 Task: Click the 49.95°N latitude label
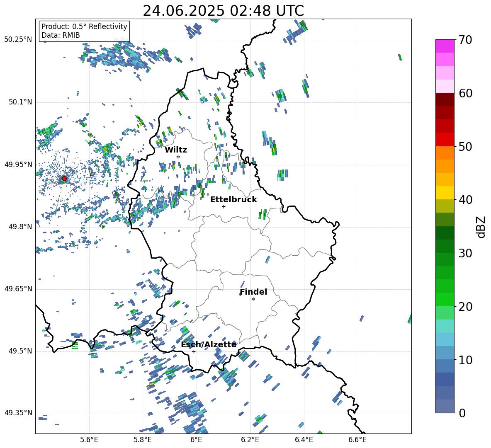tap(18, 164)
